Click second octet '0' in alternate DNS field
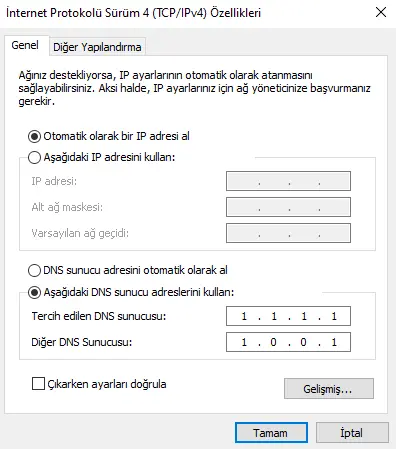The height and width of the screenshot is (449, 396). pos(273,342)
